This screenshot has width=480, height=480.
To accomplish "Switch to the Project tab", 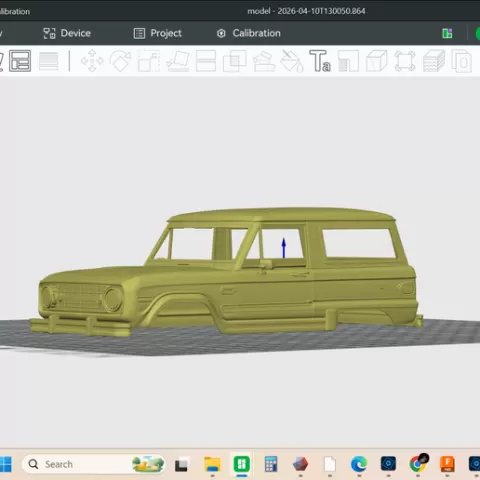I will (158, 33).
